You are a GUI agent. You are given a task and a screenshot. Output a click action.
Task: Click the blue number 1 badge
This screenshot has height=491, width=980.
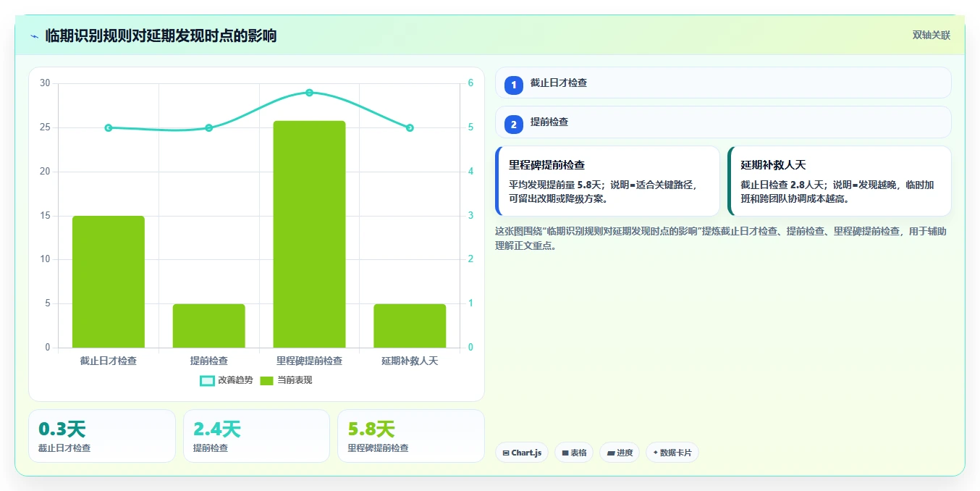[x=514, y=85]
